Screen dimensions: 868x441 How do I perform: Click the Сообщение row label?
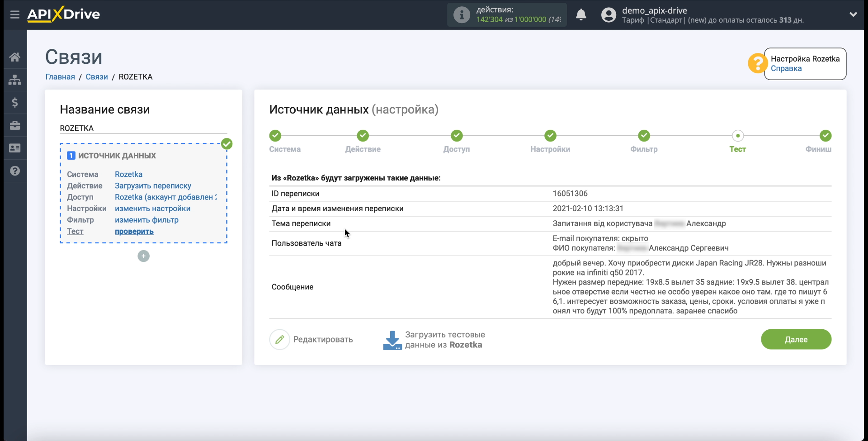point(292,287)
